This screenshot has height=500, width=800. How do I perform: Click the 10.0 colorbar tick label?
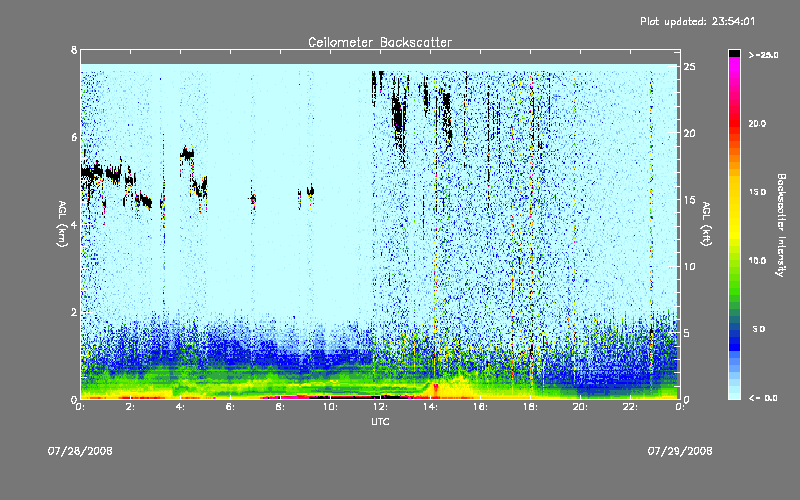pos(757,261)
